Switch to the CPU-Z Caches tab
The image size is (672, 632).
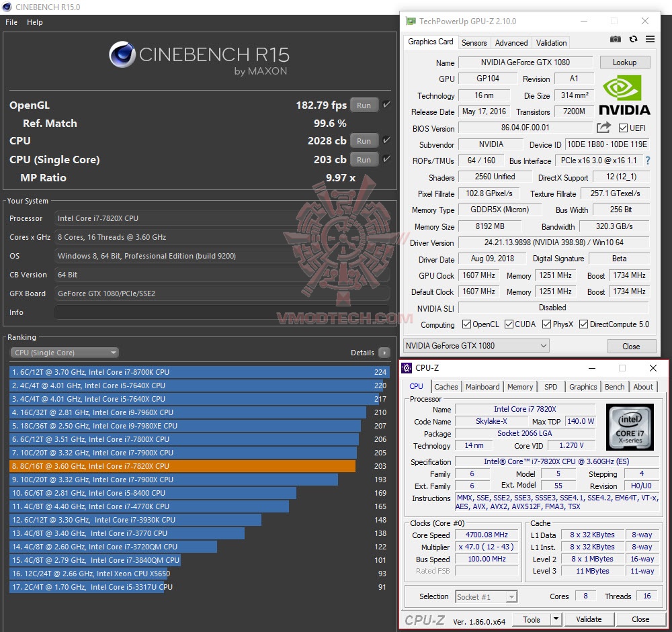click(x=446, y=386)
